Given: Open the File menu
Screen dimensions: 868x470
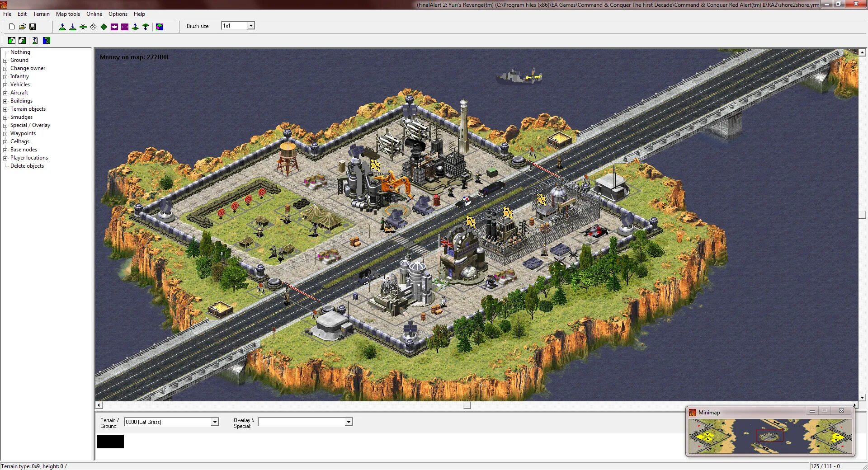Looking at the screenshot, I should click(x=7, y=14).
